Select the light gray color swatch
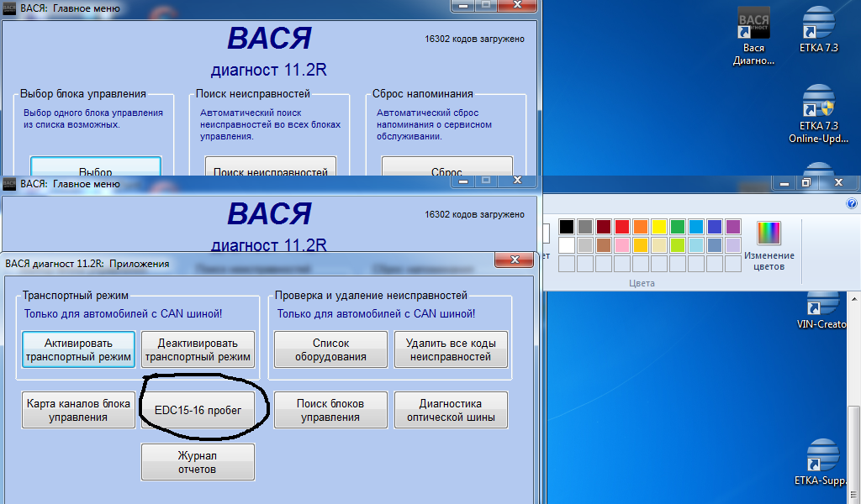This screenshot has height=504, width=861. [585, 245]
